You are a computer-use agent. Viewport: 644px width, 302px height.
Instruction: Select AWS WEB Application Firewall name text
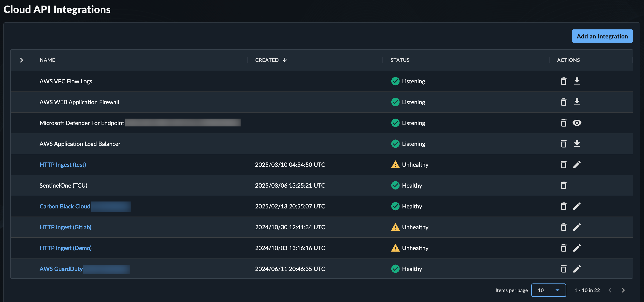tap(79, 102)
